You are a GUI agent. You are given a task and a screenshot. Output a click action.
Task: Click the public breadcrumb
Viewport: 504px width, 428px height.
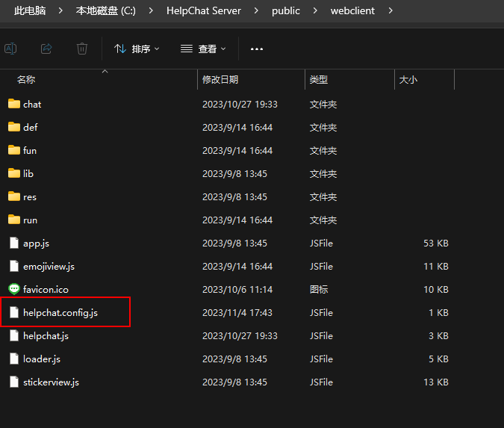[x=286, y=11]
